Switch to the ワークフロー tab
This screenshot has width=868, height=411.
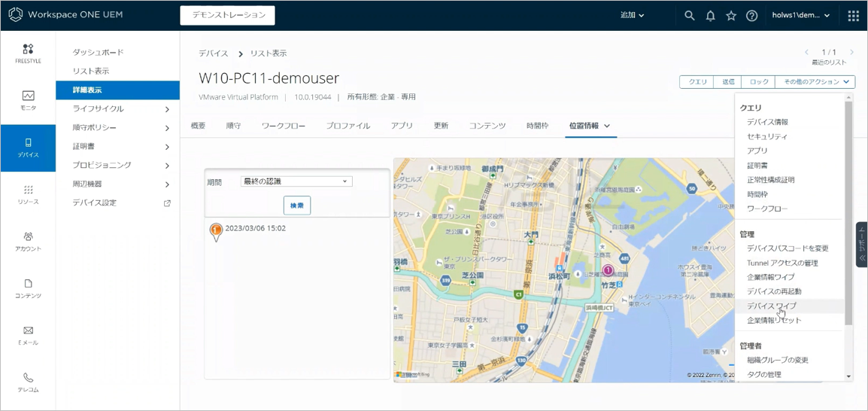tap(284, 126)
